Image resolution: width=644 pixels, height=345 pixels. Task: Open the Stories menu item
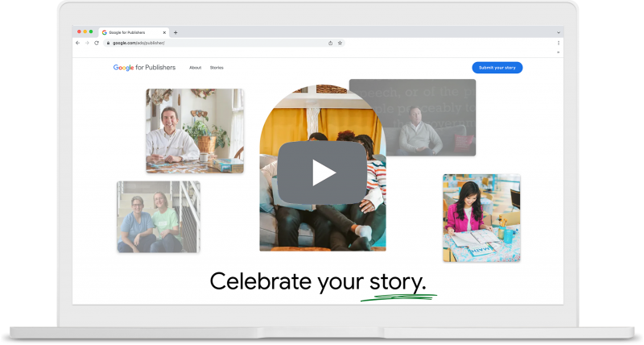[217, 68]
